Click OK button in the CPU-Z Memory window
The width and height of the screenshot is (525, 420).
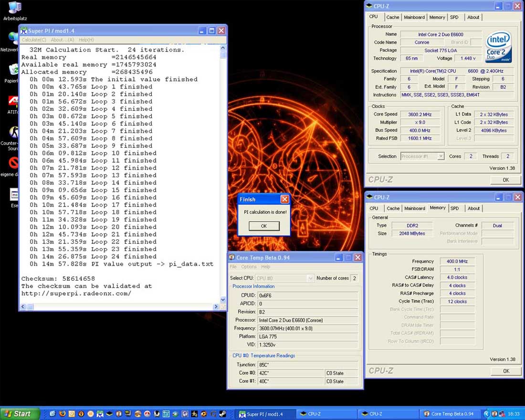[505, 371]
